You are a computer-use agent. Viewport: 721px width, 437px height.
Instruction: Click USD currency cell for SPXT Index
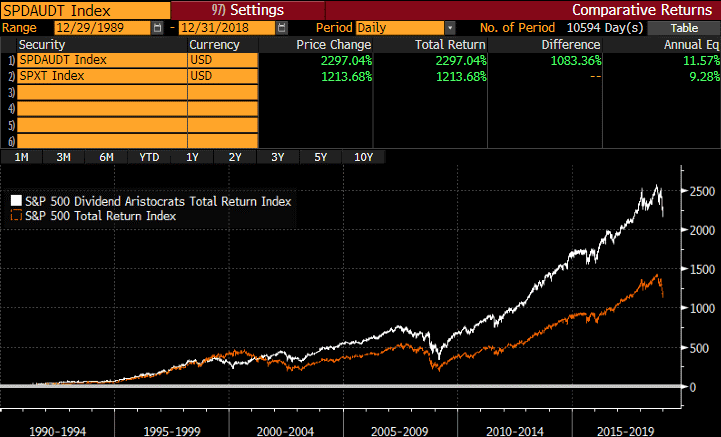[x=223, y=76]
